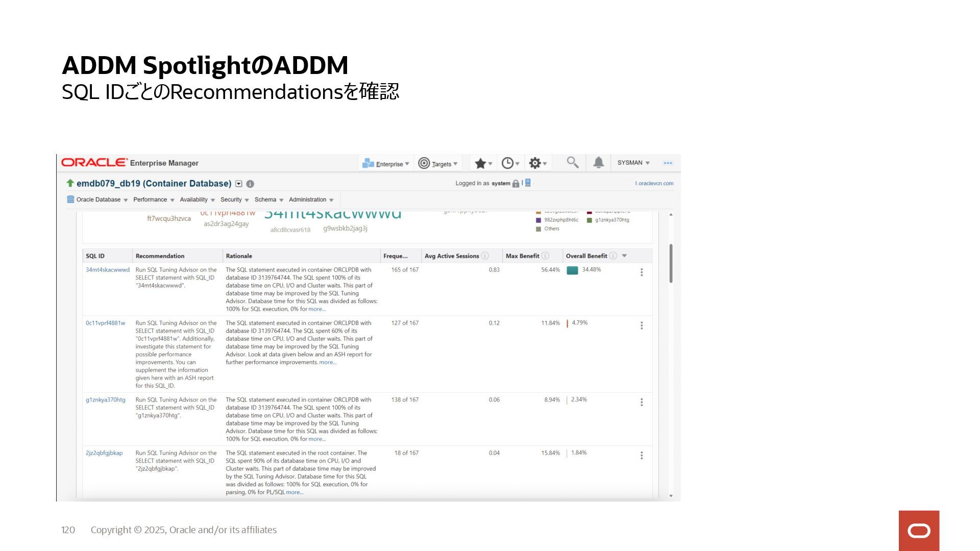Select as2dr3ag24gay in the word cloud
The image size is (980, 551).
tap(226, 224)
